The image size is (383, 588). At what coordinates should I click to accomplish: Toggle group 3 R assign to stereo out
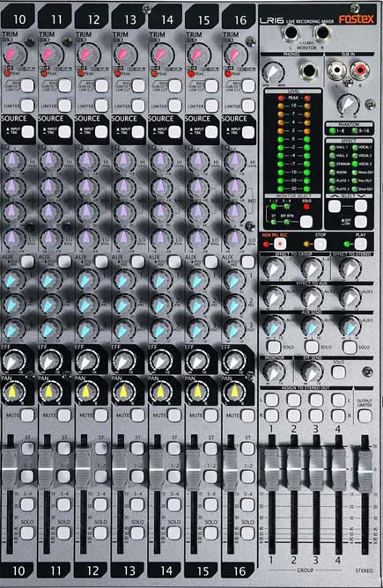click(316, 415)
